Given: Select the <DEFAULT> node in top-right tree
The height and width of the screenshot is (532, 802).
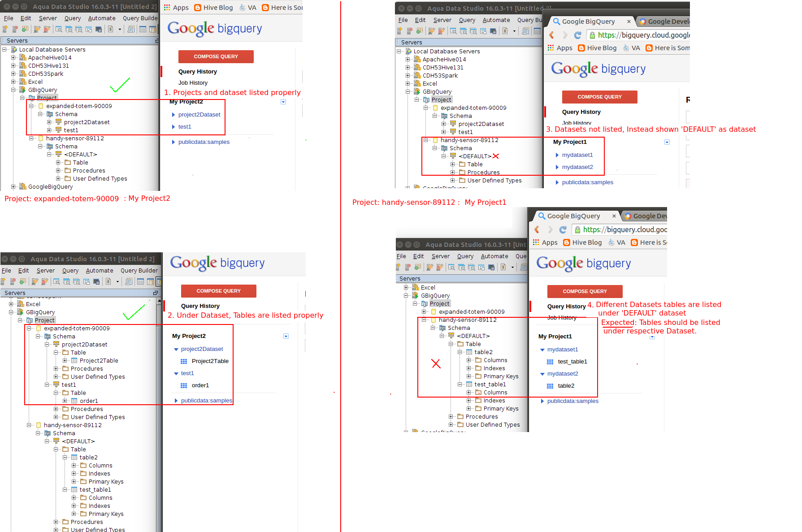Looking at the screenshot, I should [x=475, y=156].
